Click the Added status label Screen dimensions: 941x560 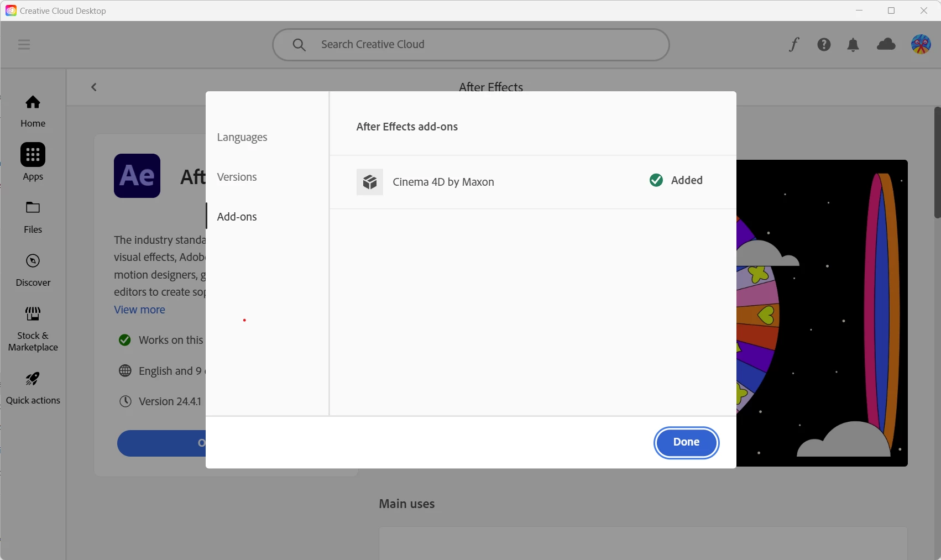pyautogui.click(x=687, y=180)
